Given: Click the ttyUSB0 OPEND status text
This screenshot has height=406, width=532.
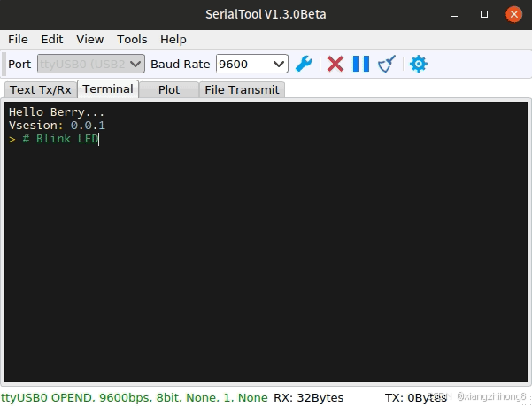Looking at the screenshot, I should click(134, 397).
